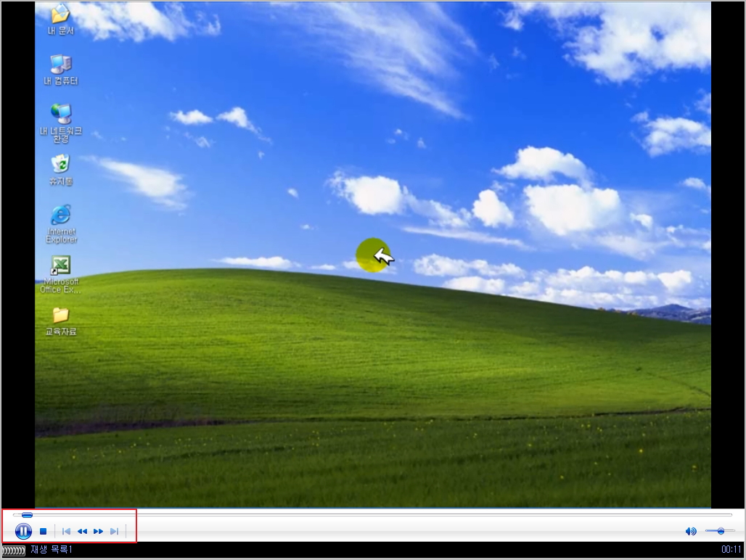Select the 휴지통 recycle bin icon
The image size is (746, 560).
point(61,170)
